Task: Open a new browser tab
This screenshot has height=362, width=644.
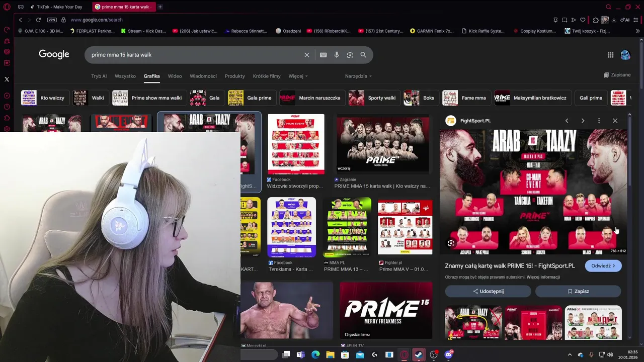Action: tap(160, 7)
